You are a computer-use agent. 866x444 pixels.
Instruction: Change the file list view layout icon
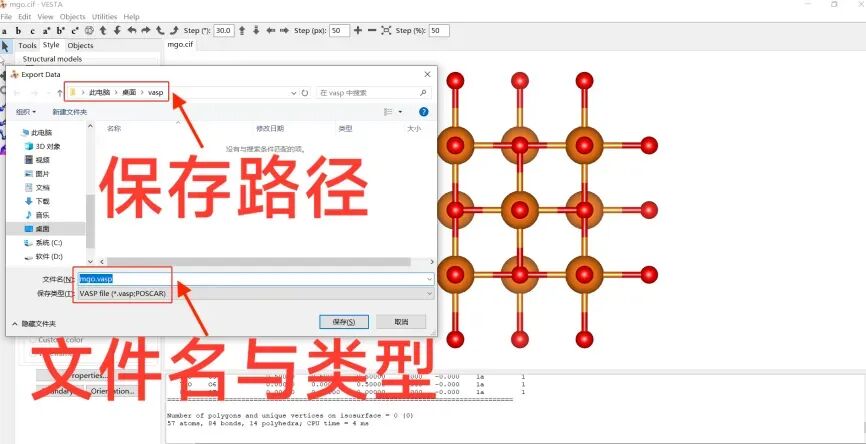click(388, 112)
